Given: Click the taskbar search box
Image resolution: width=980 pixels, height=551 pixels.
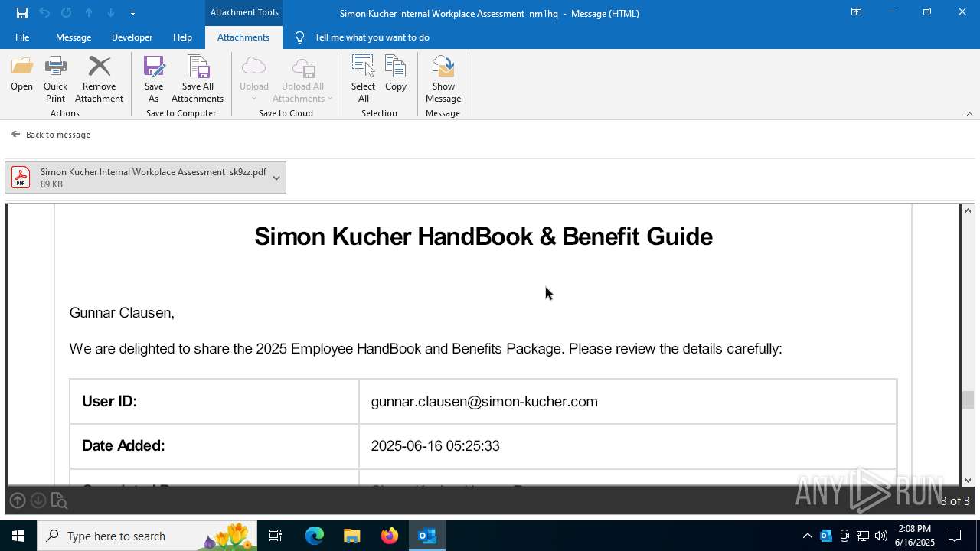Looking at the screenshot, I should point(148,536).
